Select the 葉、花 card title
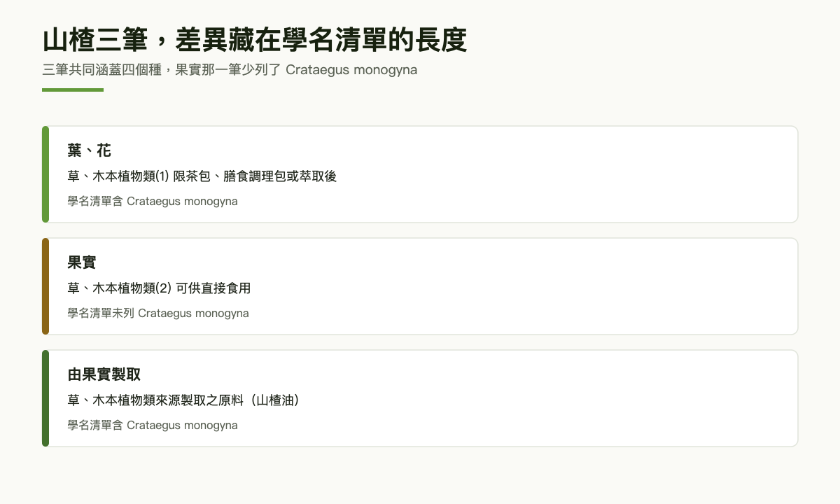The height and width of the screenshot is (504, 840). click(x=89, y=150)
